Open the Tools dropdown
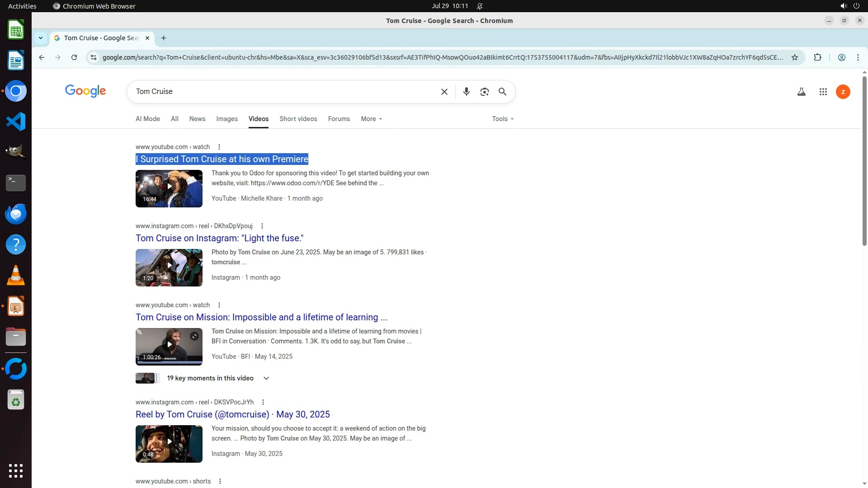 tap(502, 119)
